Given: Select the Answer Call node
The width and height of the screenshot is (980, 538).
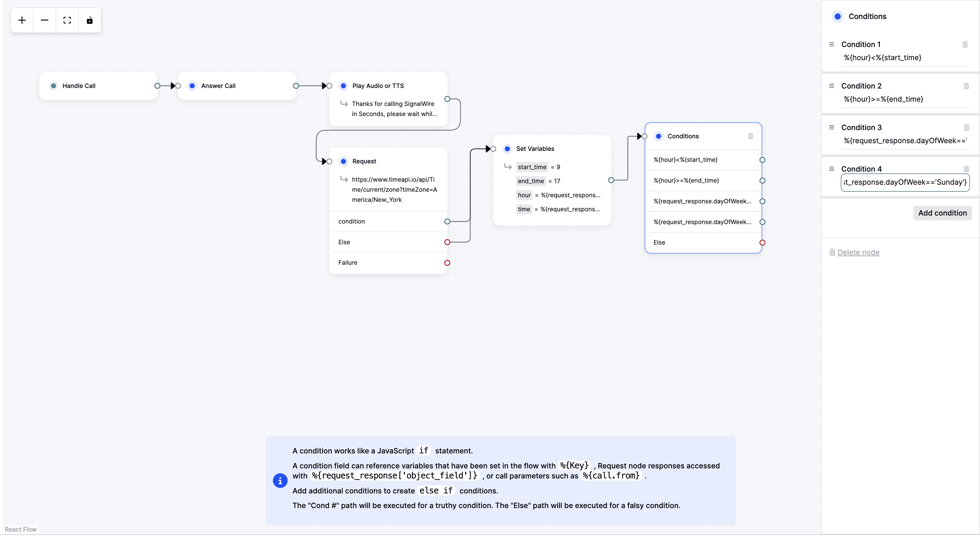Looking at the screenshot, I should [237, 86].
